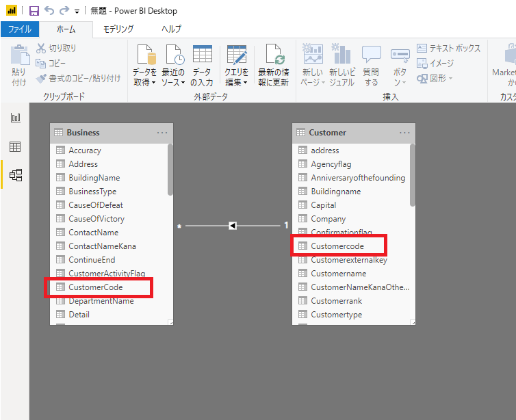Undo the last action in title bar

(x=49, y=11)
